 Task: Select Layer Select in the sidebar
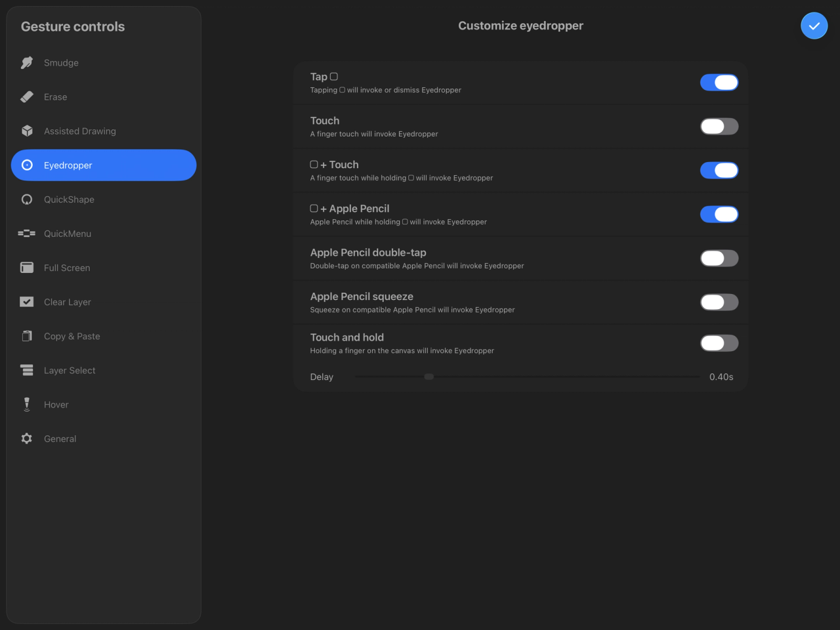[x=104, y=370]
